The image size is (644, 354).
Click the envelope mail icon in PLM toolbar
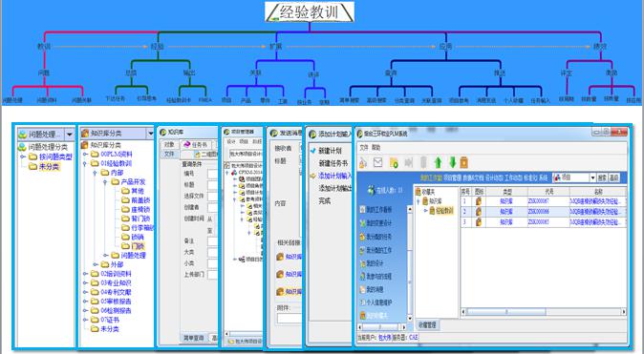point(377,162)
